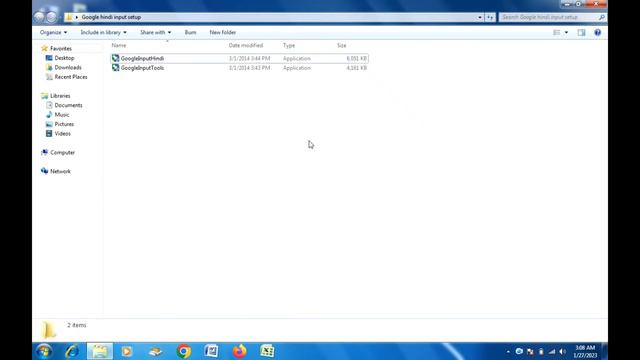Screen dimensions: 640x360
Task: Open the Organize dropdown menu
Action: (53, 32)
